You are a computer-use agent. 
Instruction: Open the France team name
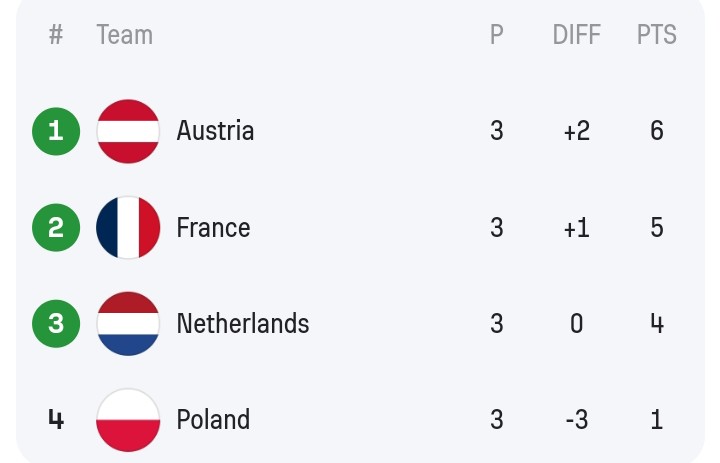214,227
